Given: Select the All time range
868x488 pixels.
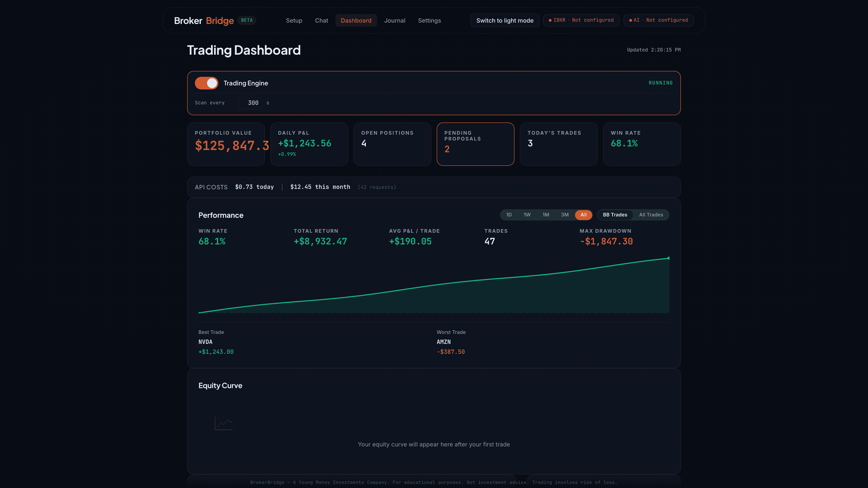Looking at the screenshot, I should [x=584, y=215].
